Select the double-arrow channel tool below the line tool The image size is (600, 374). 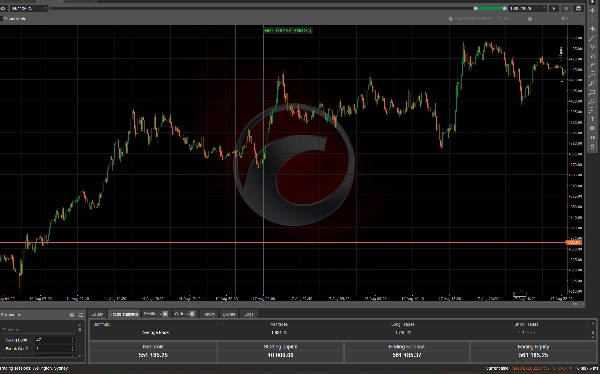(x=592, y=47)
